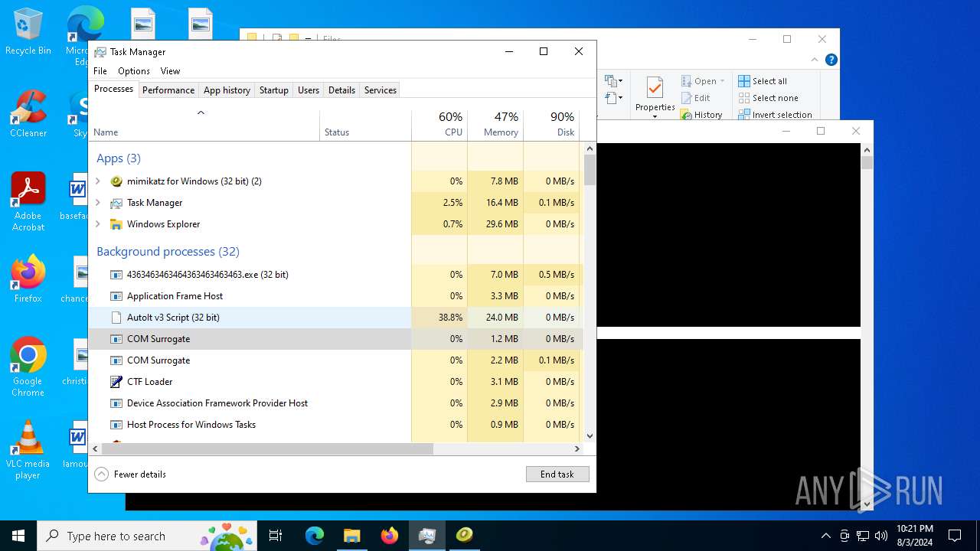Click History in File Explorer ribbon
980x551 pixels.
click(x=701, y=115)
